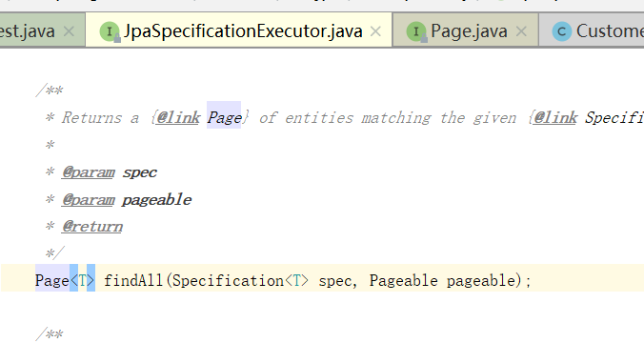Click the interface icon on Page.java tab
The image size is (644, 343).
click(416, 31)
